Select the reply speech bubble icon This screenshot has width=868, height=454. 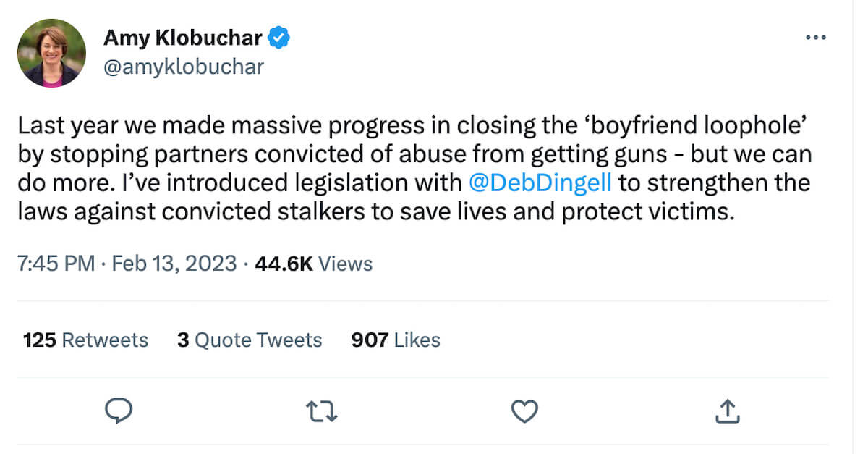coord(119,411)
